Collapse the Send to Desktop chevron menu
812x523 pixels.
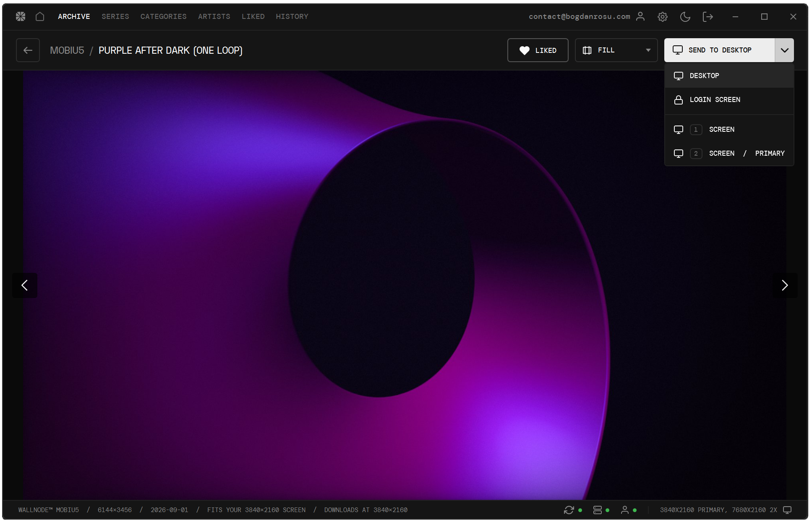click(x=784, y=50)
